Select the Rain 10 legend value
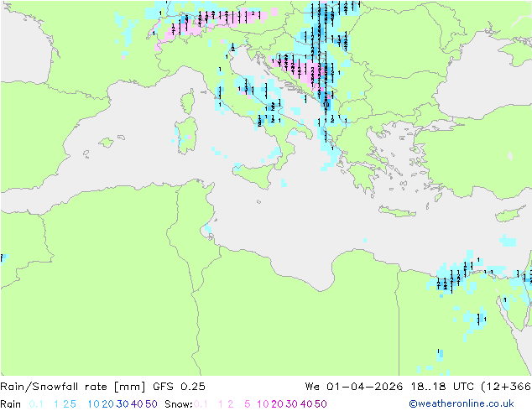This screenshot has height=411, width=532. [x=94, y=404]
